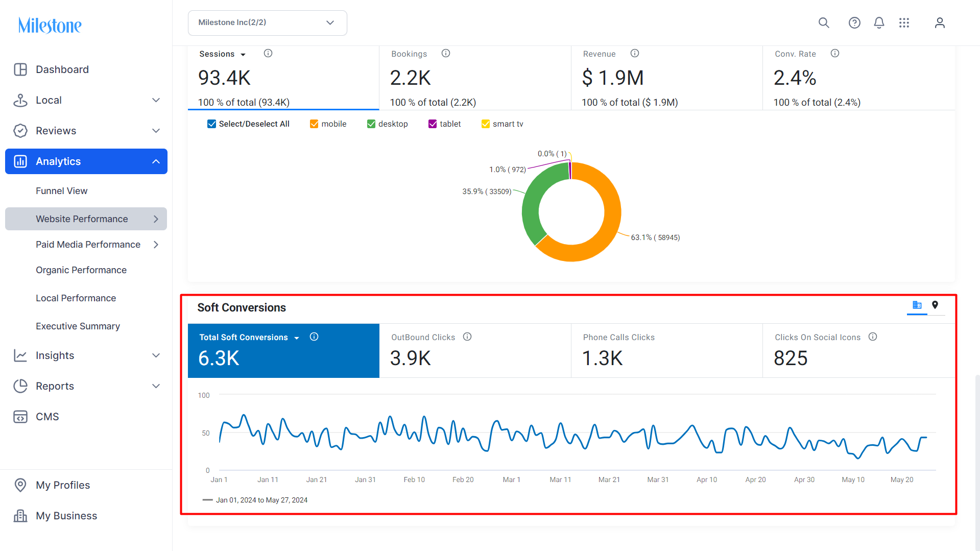Click info icon beside Bookings
This screenshot has width=980, height=551.
click(446, 53)
